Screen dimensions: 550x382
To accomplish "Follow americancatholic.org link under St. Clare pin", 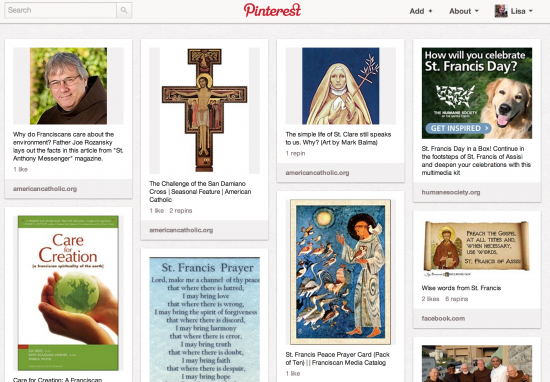I will tap(317, 173).
